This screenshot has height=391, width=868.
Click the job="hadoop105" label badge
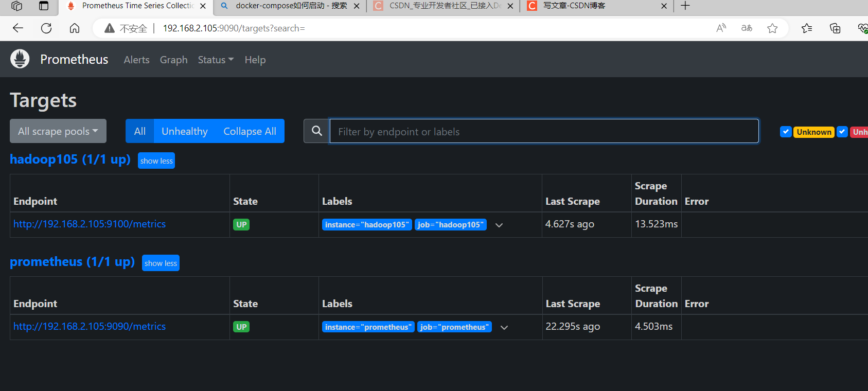[451, 225]
